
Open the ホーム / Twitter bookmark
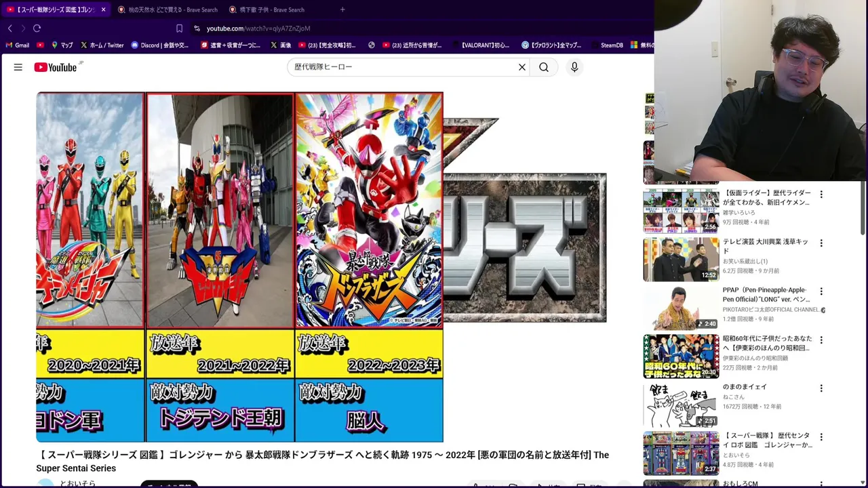tap(102, 45)
